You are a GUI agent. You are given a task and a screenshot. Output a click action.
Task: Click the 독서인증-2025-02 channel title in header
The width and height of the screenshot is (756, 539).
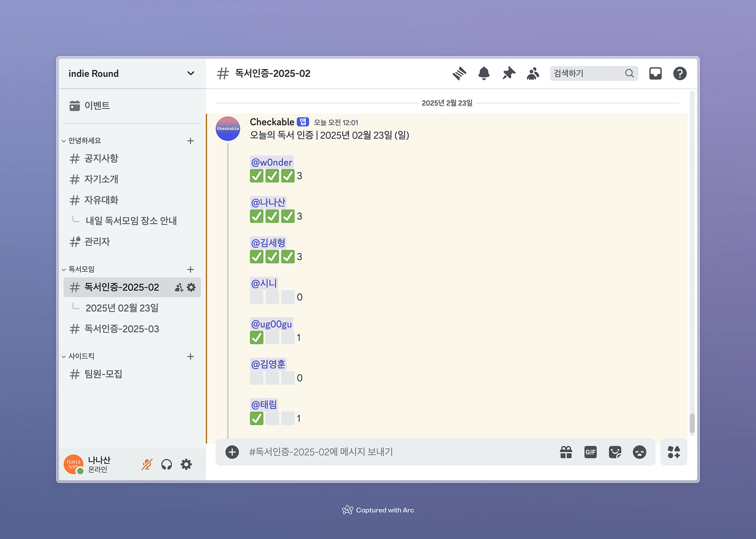273,73
